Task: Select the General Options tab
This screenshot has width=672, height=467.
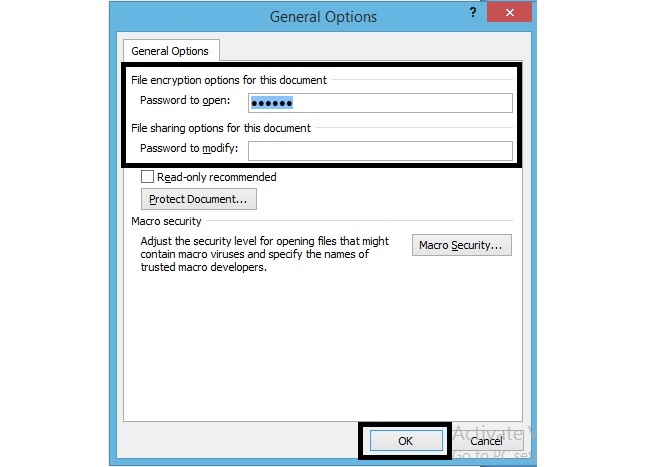Action: pyautogui.click(x=171, y=50)
